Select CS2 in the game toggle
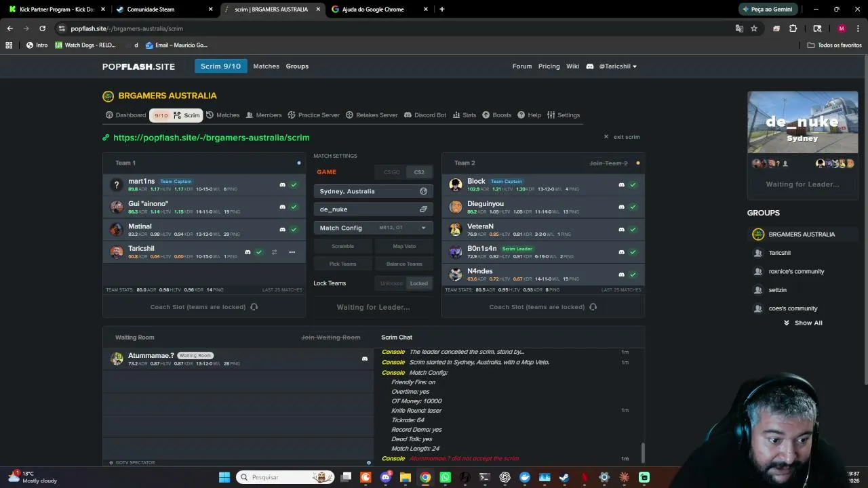This screenshot has width=868, height=488. 419,172
